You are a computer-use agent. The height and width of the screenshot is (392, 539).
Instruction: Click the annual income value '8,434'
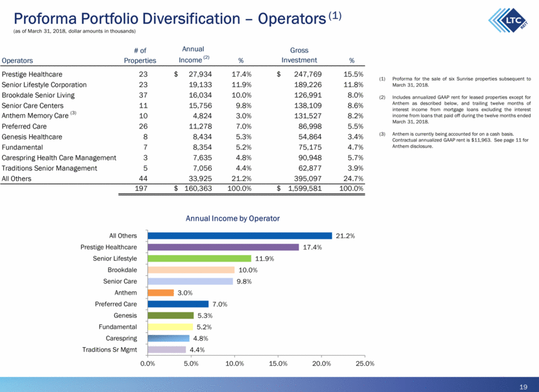(x=202, y=137)
